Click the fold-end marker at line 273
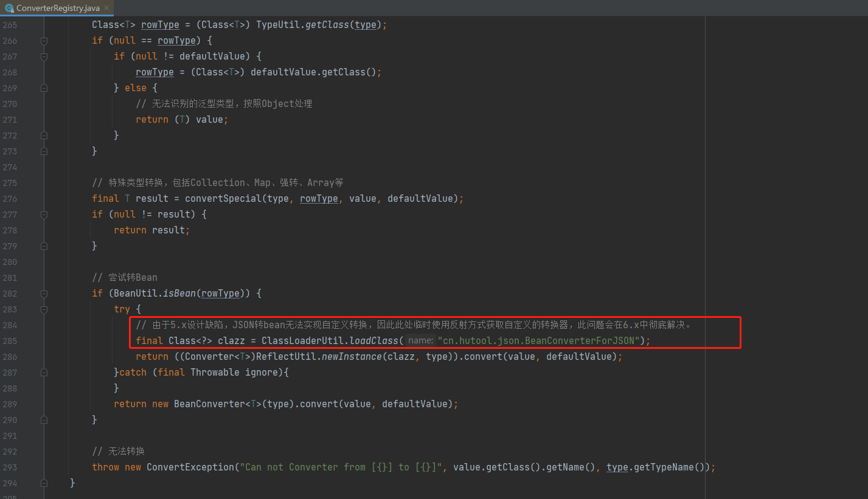 [x=43, y=151]
